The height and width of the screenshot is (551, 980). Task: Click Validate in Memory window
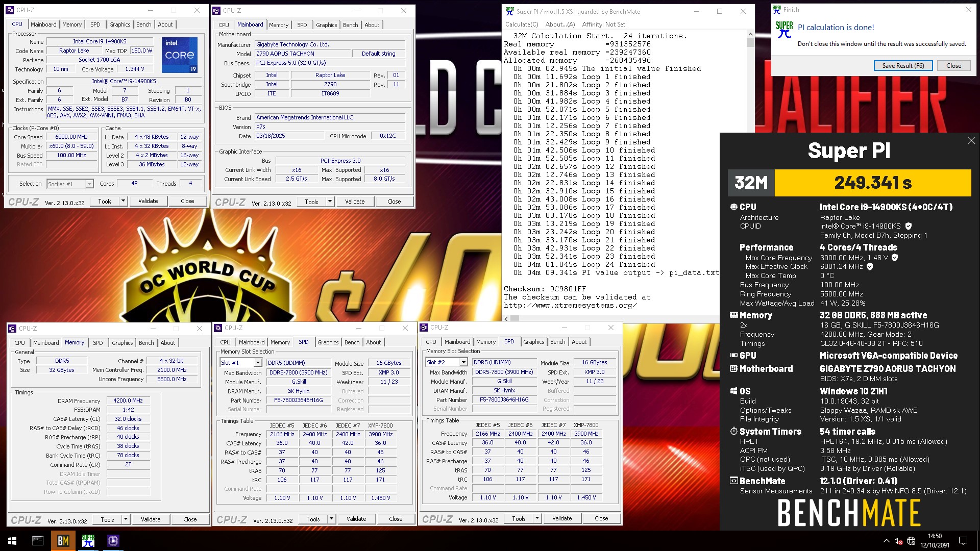click(151, 519)
